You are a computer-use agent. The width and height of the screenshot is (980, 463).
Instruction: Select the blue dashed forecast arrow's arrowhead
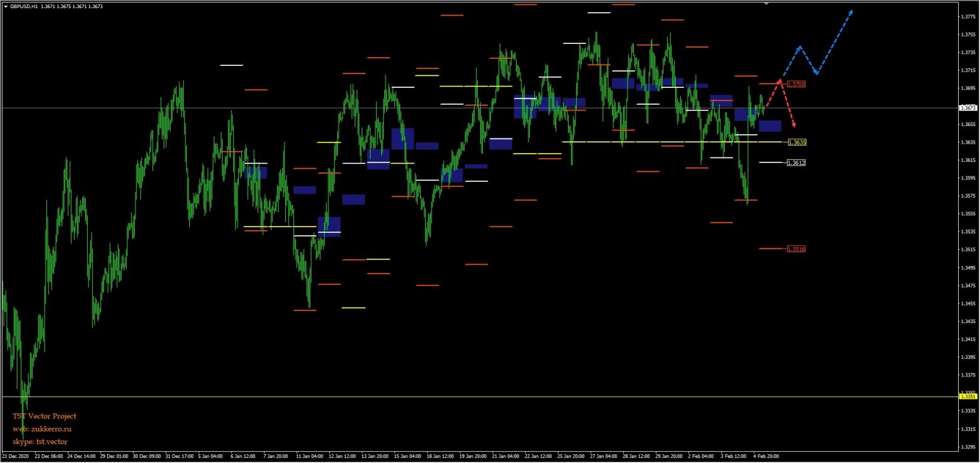[850, 13]
